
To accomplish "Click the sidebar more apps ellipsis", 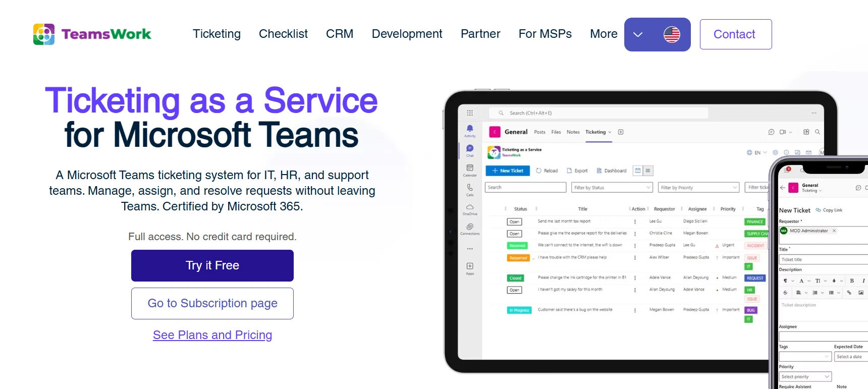I will pos(470,249).
